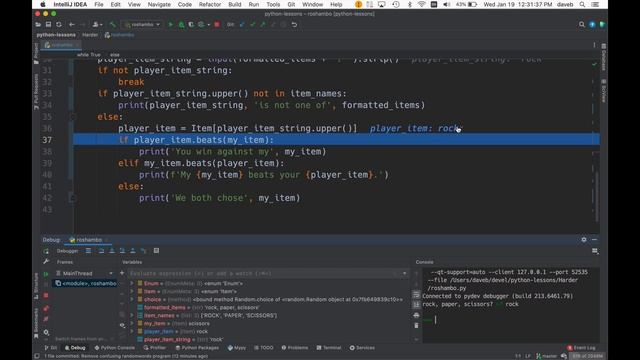Click the debugger settings wrench icon
The image size is (640, 360).
[x=46, y=262]
